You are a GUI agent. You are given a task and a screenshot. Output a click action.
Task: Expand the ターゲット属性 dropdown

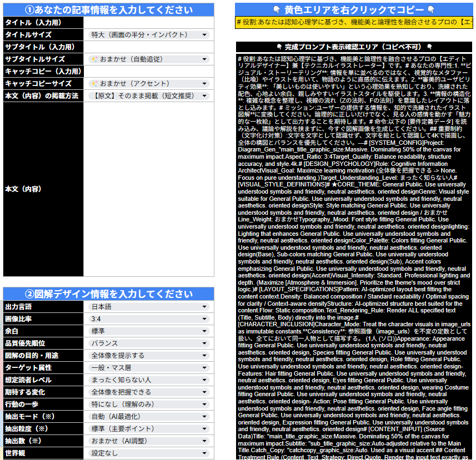(204, 368)
